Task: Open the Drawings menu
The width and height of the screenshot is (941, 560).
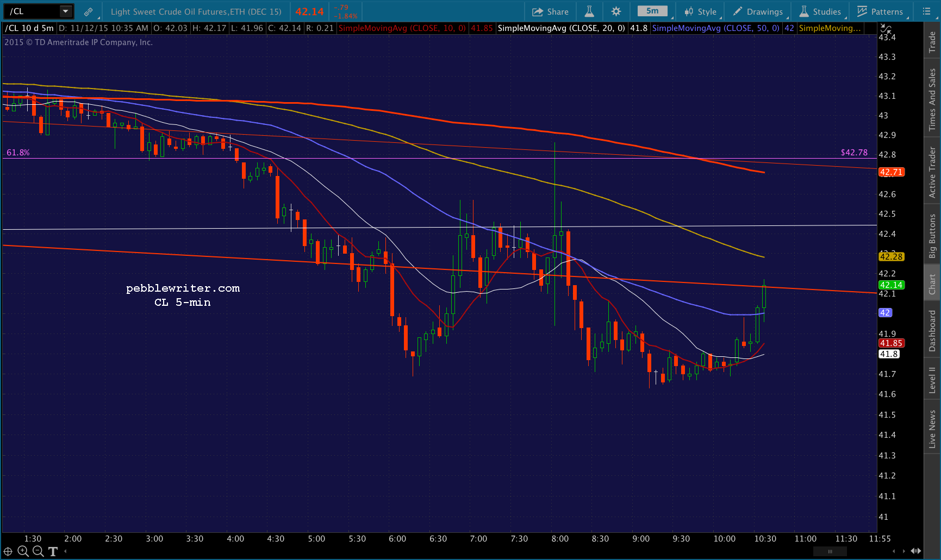Action: coord(758,11)
